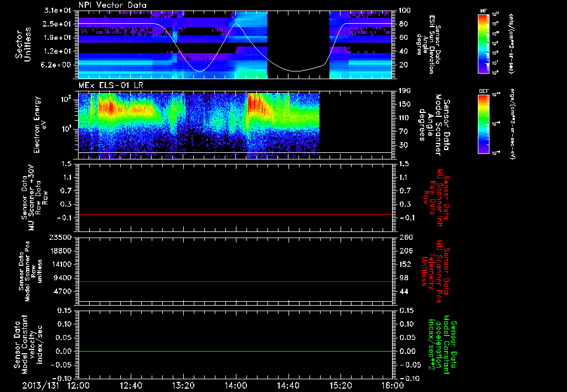Click the red line in MU Scanner +30V panel
Viewport: 567px width, 392px height.
(x=235, y=214)
